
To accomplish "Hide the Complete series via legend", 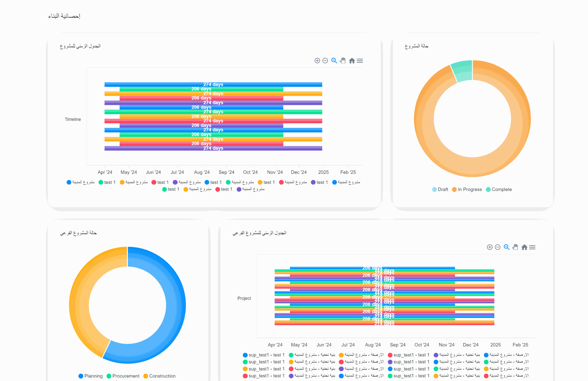I will [499, 189].
